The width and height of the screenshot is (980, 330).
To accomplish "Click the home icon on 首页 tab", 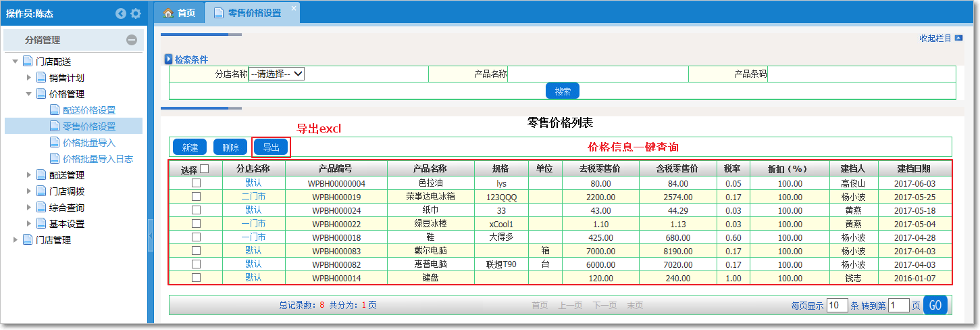I will [x=169, y=13].
